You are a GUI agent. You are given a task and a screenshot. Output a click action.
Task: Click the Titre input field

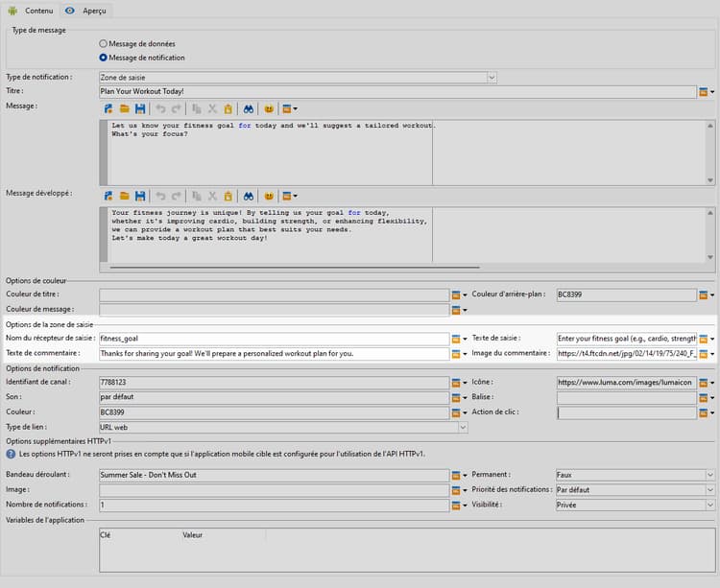pos(397,91)
